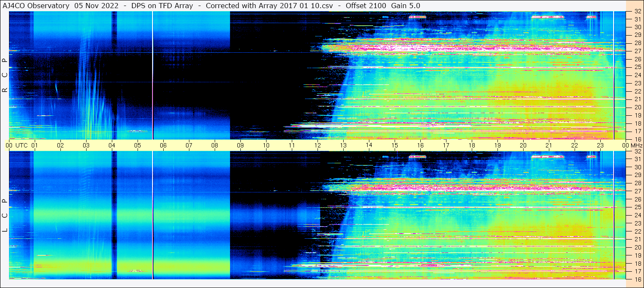644x288 pixels.
Task: Click the '12' hour mark on the time axis
Action: 318,145
